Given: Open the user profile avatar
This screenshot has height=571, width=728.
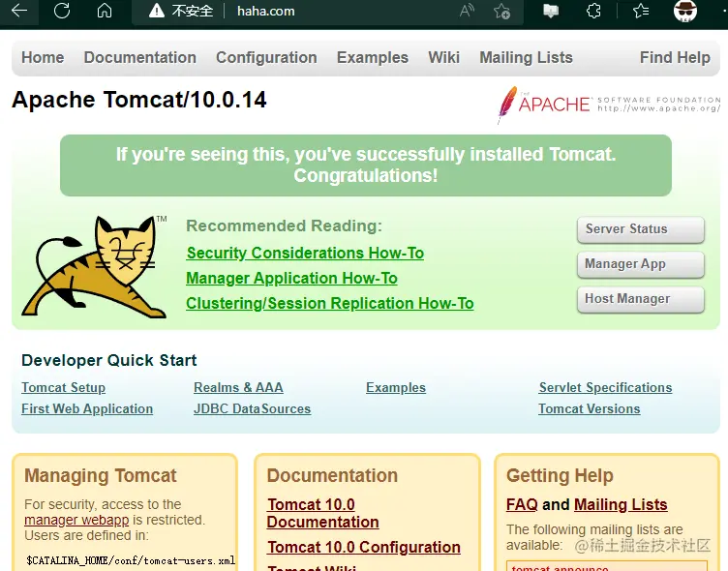Looking at the screenshot, I should point(685,11).
